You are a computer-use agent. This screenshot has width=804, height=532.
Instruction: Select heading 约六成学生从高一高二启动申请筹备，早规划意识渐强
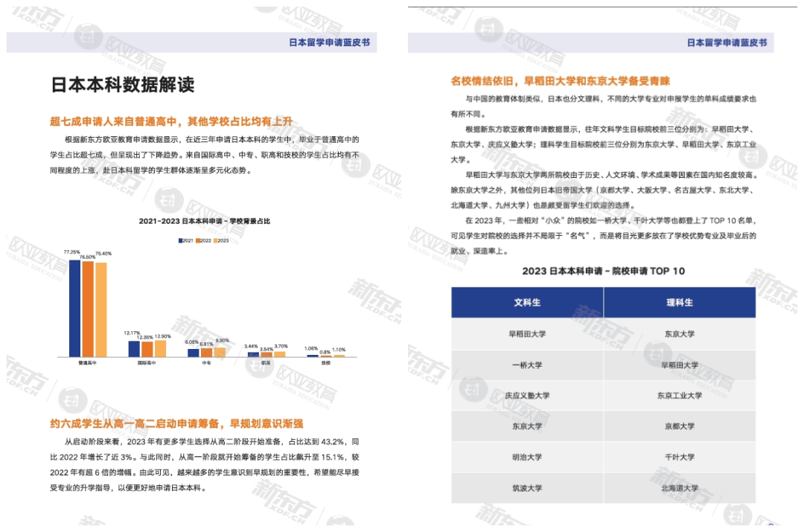(176, 424)
